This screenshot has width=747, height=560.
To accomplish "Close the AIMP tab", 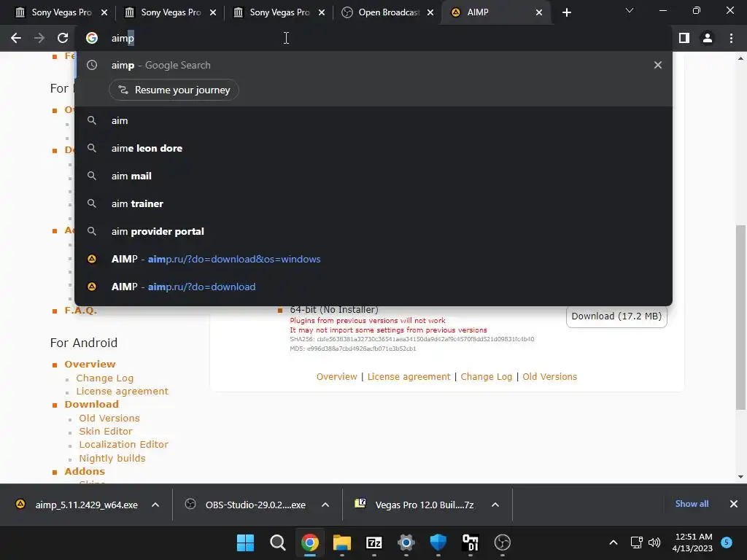I will 539,12.
